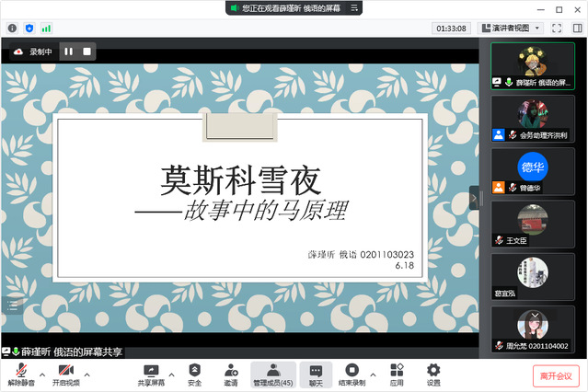
Task: Collapse the participant video sidebar with the chevron
Action: (474, 197)
